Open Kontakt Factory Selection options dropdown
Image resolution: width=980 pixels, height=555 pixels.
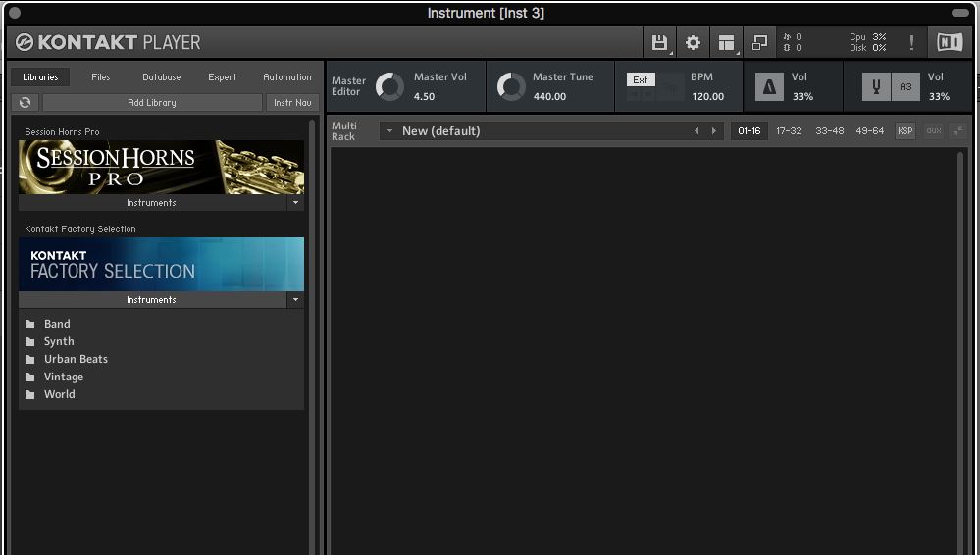[295, 300]
